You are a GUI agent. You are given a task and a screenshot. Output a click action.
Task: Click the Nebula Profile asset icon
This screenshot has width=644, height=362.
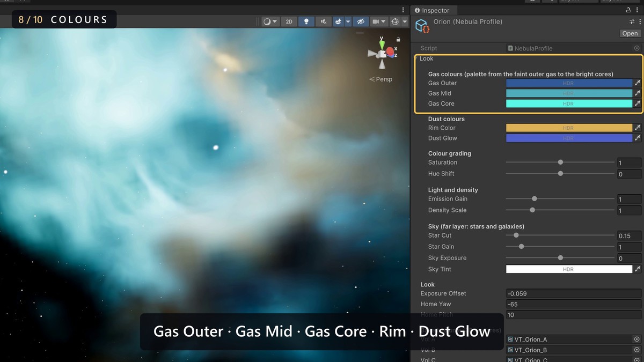point(422,26)
